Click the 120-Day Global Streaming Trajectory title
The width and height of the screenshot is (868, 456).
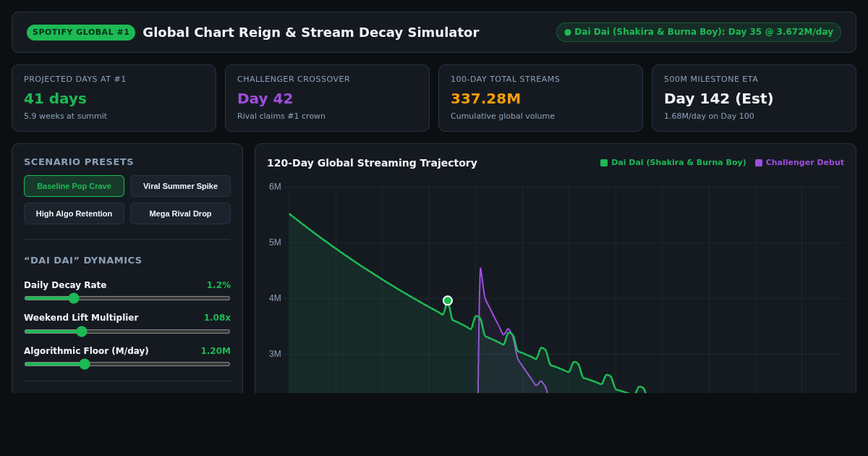372,163
